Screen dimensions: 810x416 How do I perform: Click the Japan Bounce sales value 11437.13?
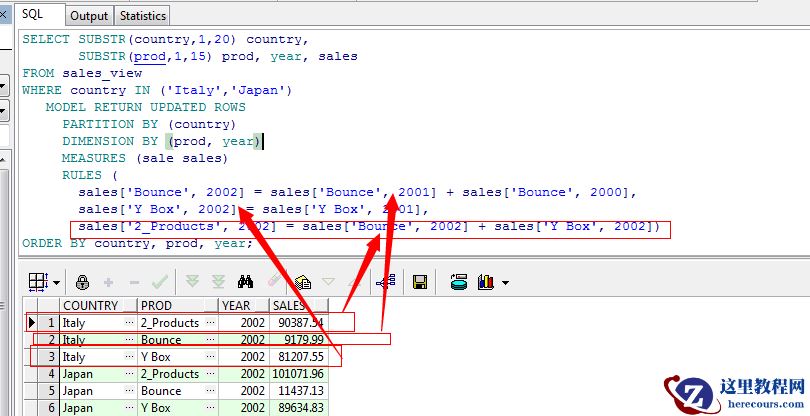tap(296, 391)
